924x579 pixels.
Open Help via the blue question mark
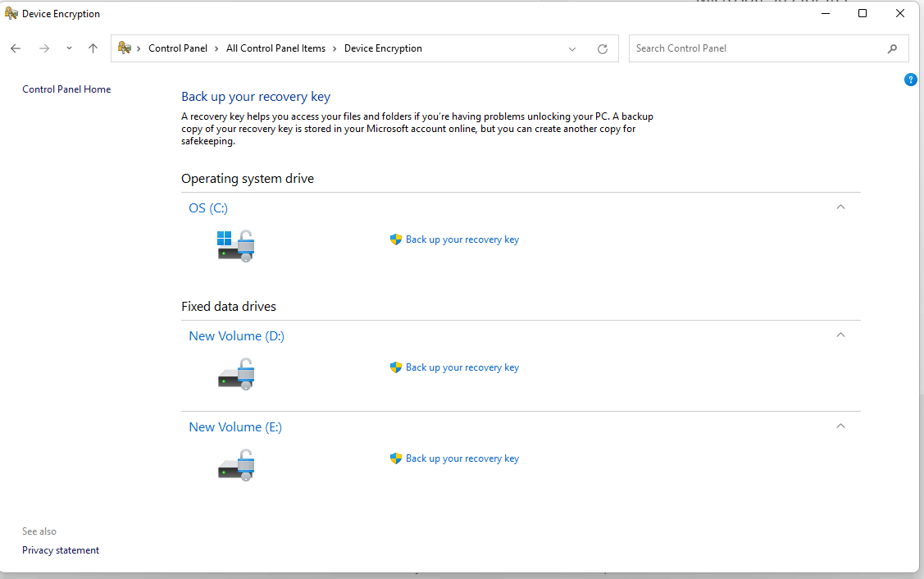tap(910, 80)
